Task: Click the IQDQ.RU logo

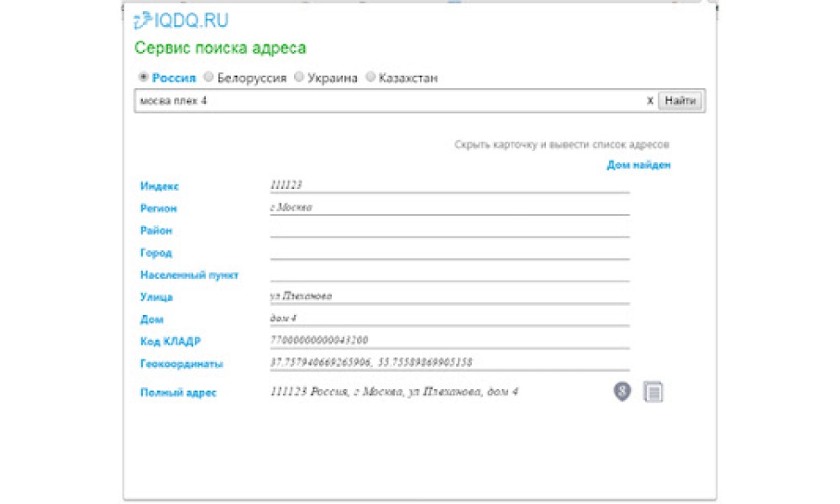Action: click(181, 20)
